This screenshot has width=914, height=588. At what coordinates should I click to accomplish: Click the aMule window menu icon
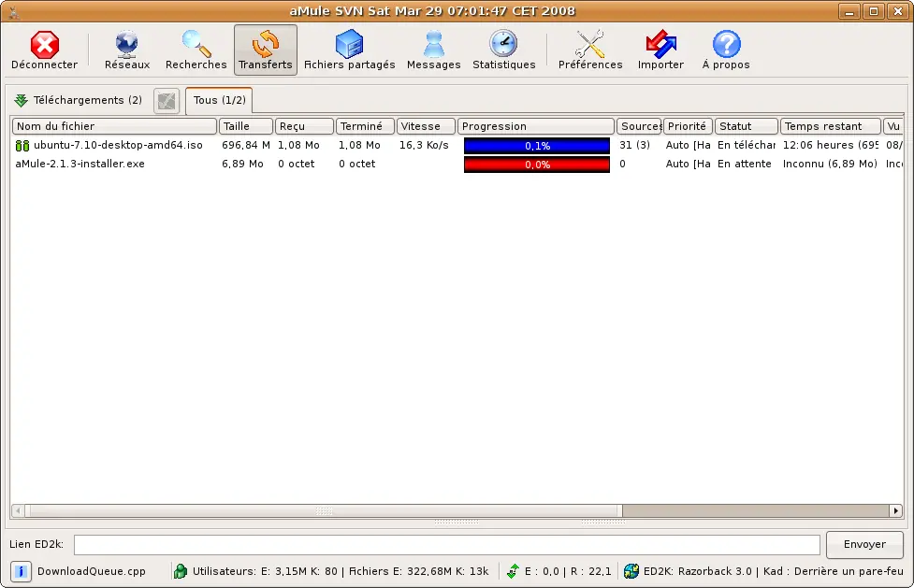(x=14, y=11)
